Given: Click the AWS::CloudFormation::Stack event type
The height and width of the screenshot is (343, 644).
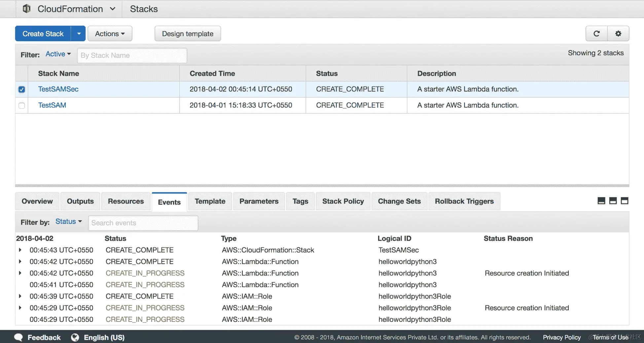Looking at the screenshot, I should (x=268, y=250).
